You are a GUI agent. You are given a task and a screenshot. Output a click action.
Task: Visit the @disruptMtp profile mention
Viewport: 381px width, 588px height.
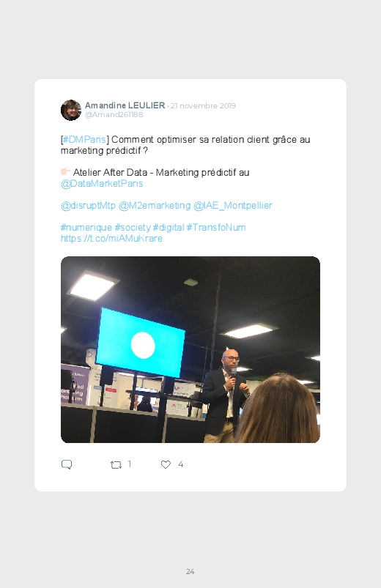[88, 206]
